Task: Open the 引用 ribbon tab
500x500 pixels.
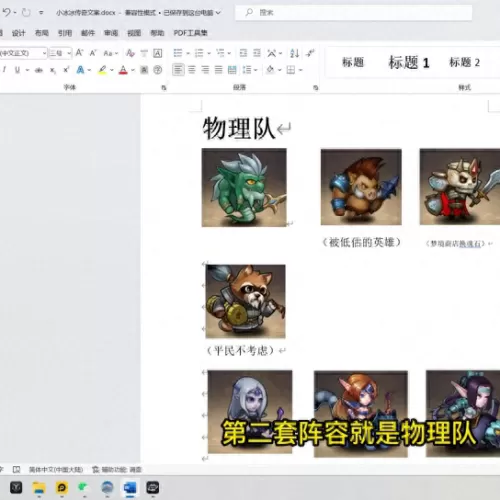Action: coord(65,33)
